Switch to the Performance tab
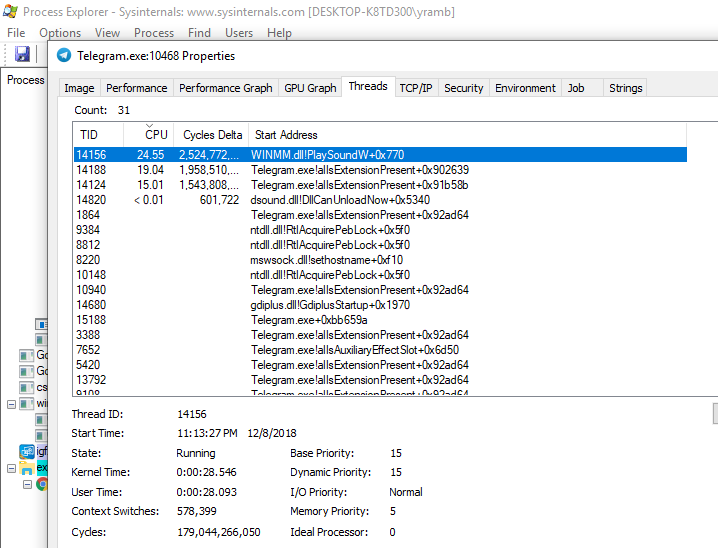The height and width of the screenshot is (548, 718). (136, 88)
